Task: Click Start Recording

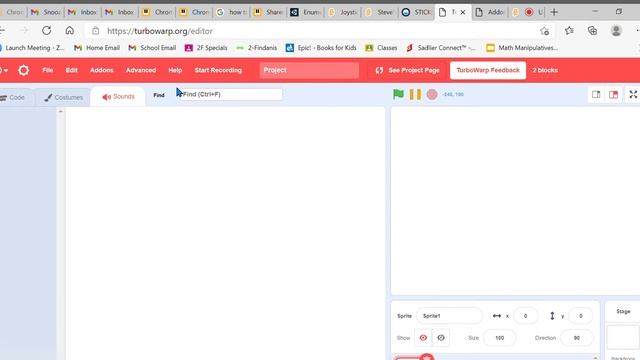Action: coord(218,70)
